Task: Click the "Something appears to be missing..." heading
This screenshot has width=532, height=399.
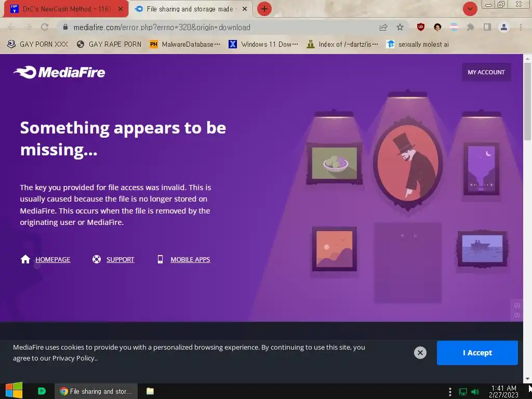Action: point(123,138)
